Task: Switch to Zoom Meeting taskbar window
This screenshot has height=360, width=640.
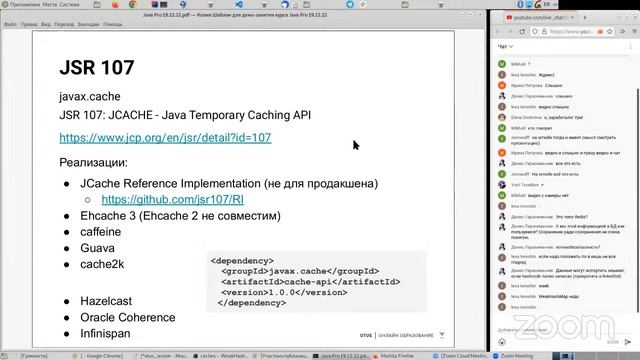Action: [513, 356]
